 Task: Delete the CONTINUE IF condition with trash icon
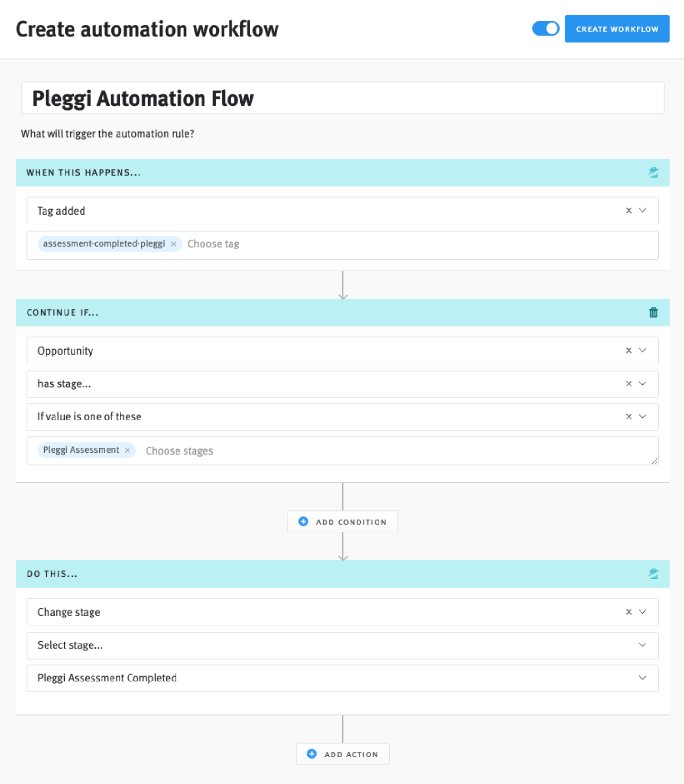pos(653,312)
